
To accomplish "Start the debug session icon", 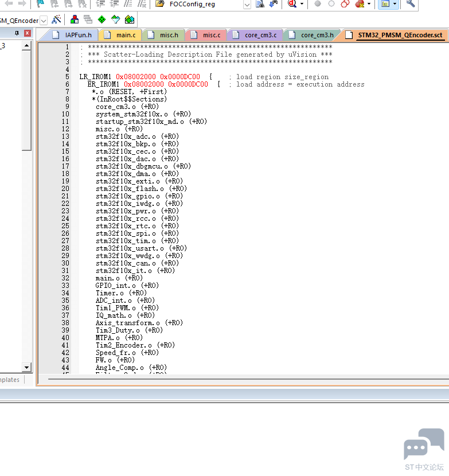I will click(x=292, y=3).
